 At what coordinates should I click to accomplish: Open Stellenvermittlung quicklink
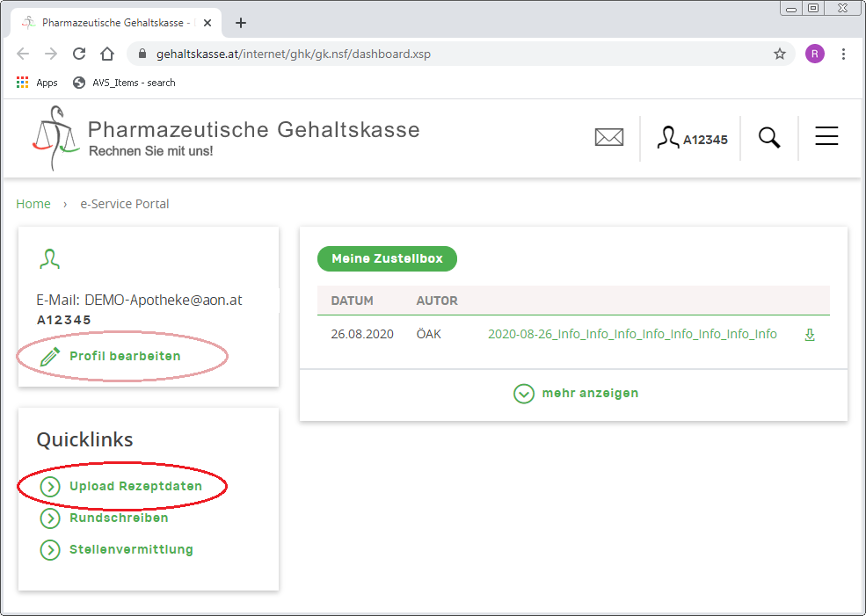pyautogui.click(x=130, y=549)
